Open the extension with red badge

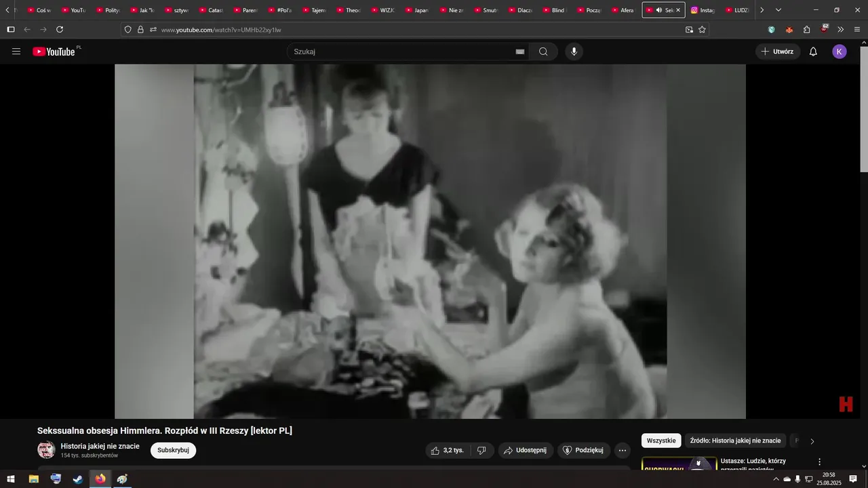[824, 29]
